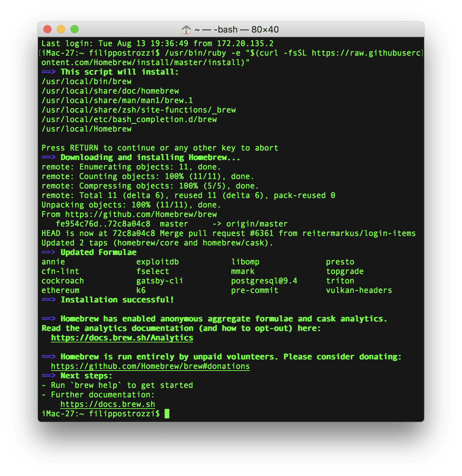Viewport: 462px width, 476px height.
Task: Click the formula name "libomp"
Action: tap(245, 262)
